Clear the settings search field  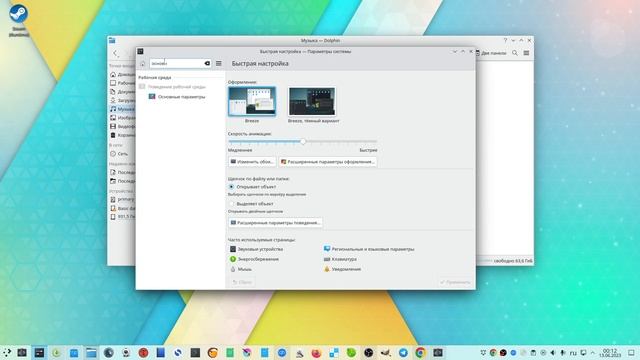207,64
